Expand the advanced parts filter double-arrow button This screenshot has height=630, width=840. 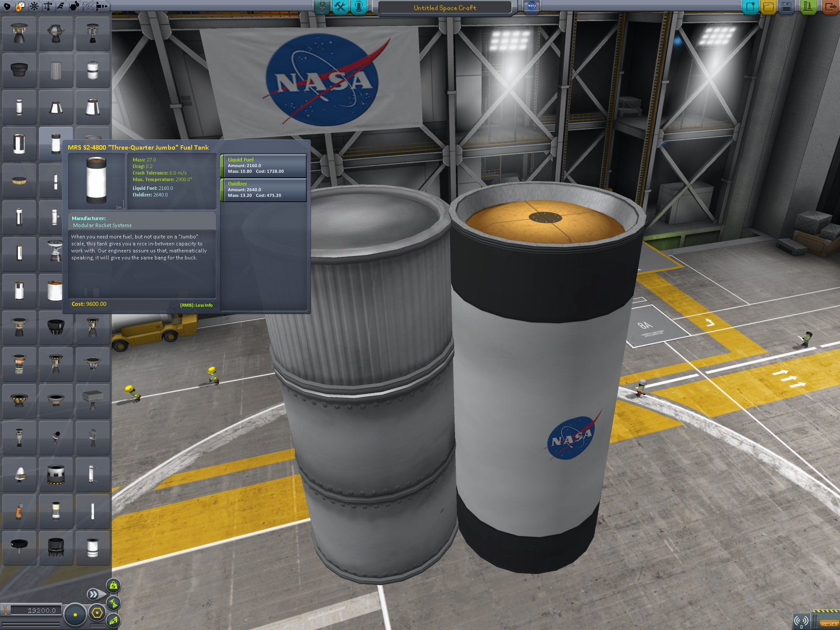pos(94,594)
